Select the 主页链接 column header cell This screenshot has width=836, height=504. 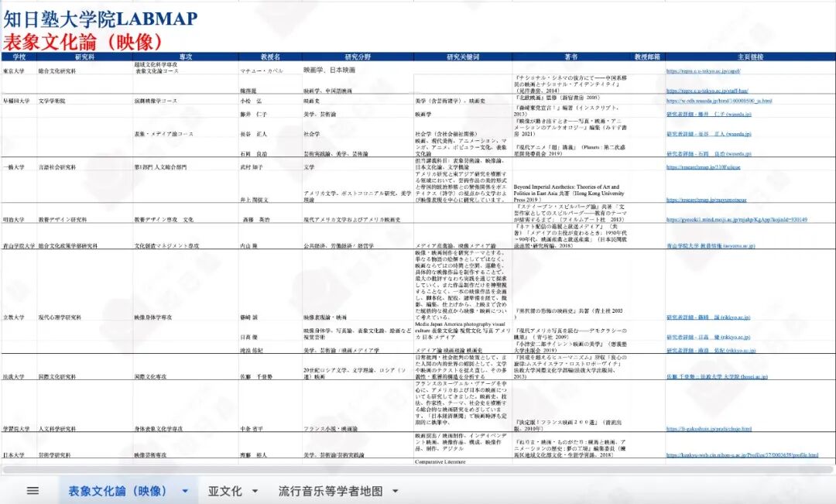click(x=750, y=57)
